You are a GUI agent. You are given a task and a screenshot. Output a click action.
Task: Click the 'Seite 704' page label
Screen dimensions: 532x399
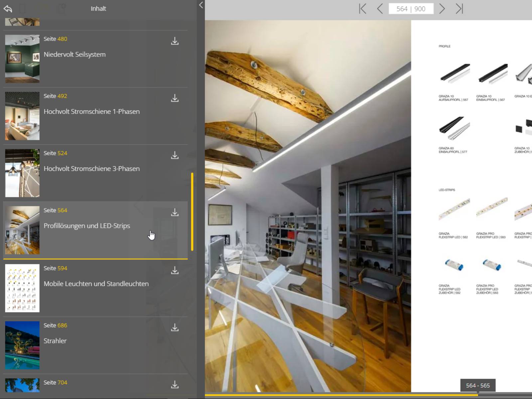click(x=55, y=383)
